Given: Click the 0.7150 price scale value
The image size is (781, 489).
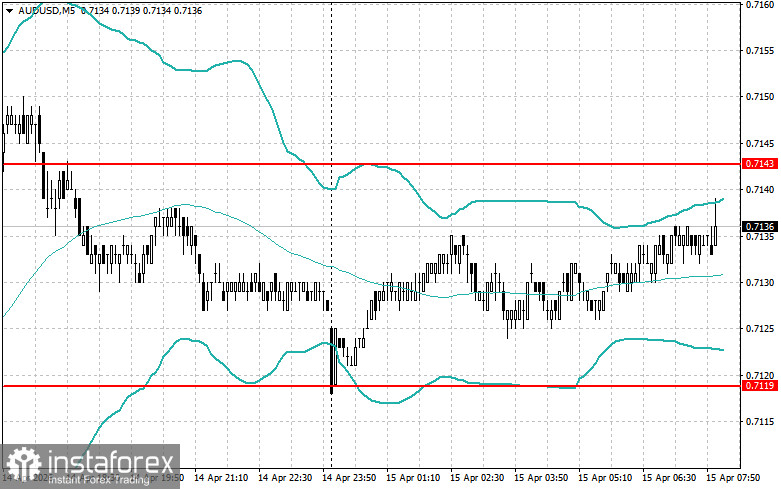Looking at the screenshot, I should click(x=760, y=97).
